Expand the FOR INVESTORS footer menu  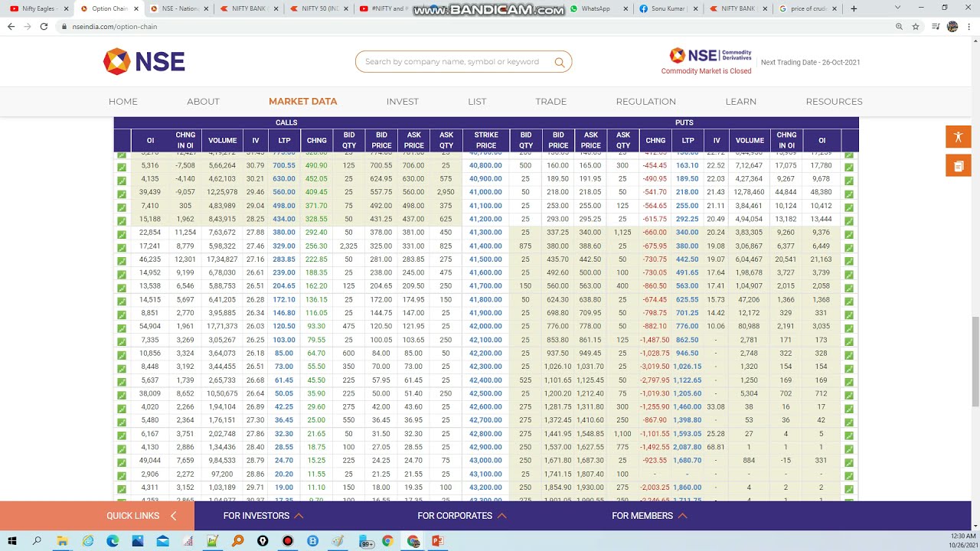point(263,516)
